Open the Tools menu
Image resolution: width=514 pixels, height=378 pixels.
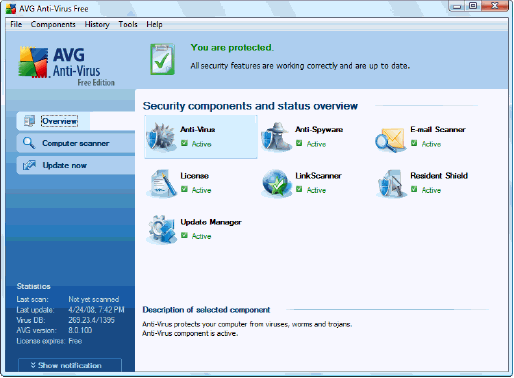[128, 24]
